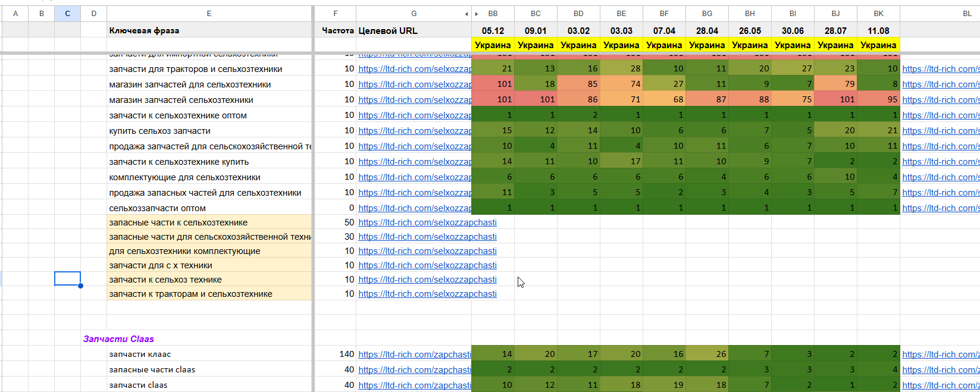Open column BL link in 'сельхоззапчасти оптом' row
This screenshot has width=980, height=392.
tap(941, 208)
